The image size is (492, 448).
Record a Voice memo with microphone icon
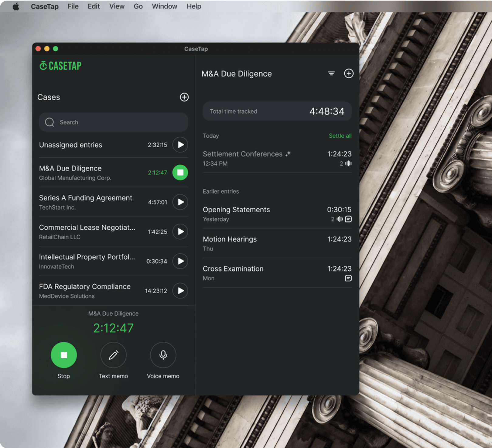click(x=163, y=355)
